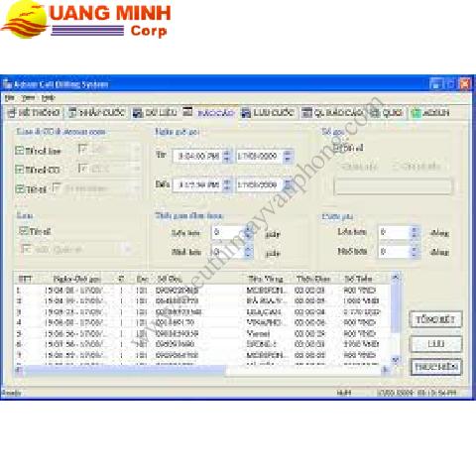Toggle the 'Tất cả CO' checkbox
Screen dimensions: 476x476
pyautogui.click(x=20, y=170)
